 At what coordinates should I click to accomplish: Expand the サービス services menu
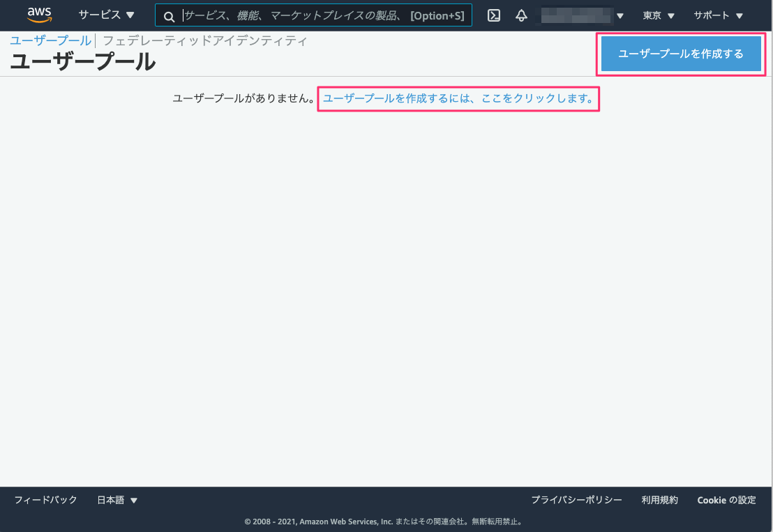click(107, 15)
